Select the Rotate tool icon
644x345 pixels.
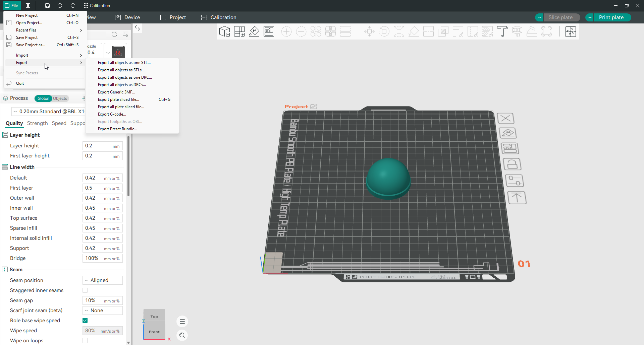click(384, 31)
